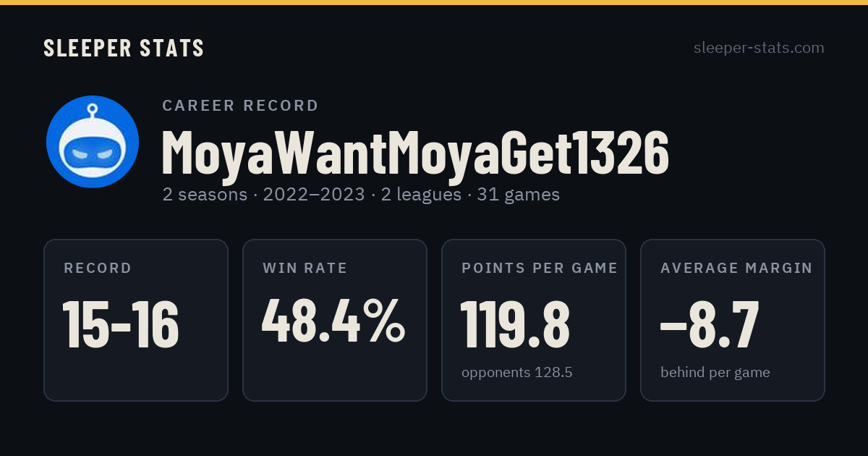Viewport: 868px width, 456px height.
Task: Select the username MoyaWantMoyaGet1326 heading
Action: point(415,153)
